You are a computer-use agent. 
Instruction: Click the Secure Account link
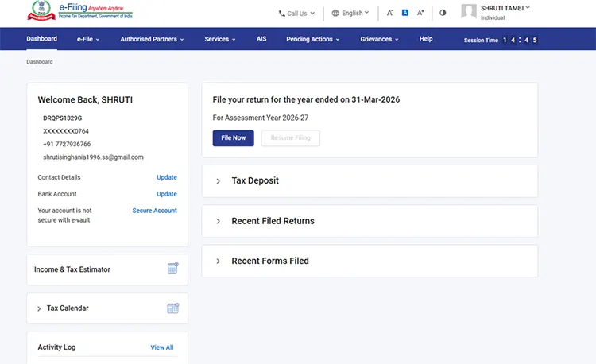154,211
